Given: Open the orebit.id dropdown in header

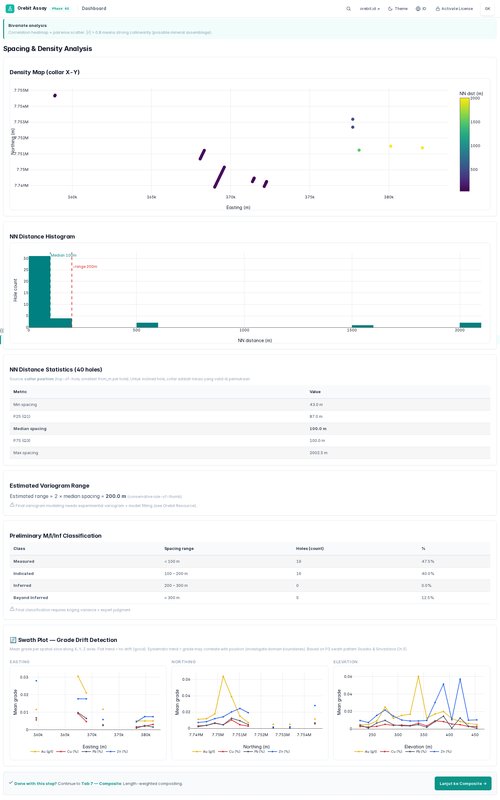Looking at the screenshot, I should pyautogui.click(x=369, y=9).
